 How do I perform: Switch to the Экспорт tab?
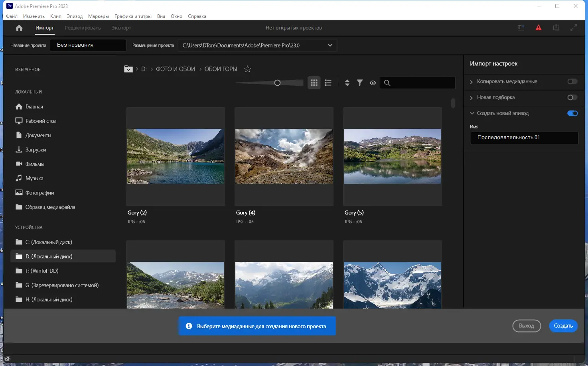pyautogui.click(x=121, y=28)
